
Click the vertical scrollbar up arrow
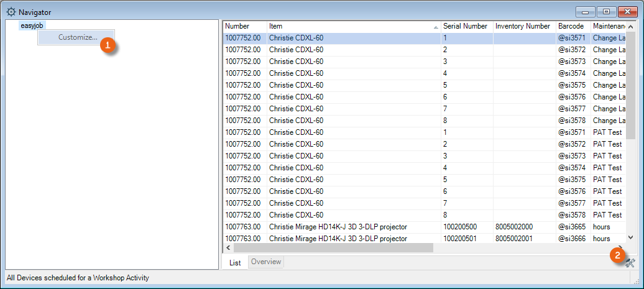tap(630, 27)
